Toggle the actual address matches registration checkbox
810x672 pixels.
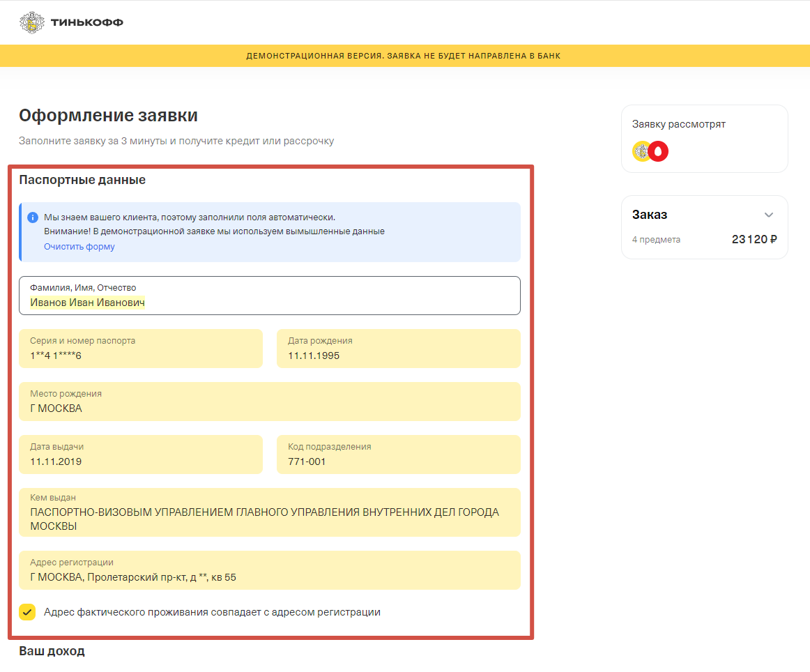pyautogui.click(x=27, y=612)
